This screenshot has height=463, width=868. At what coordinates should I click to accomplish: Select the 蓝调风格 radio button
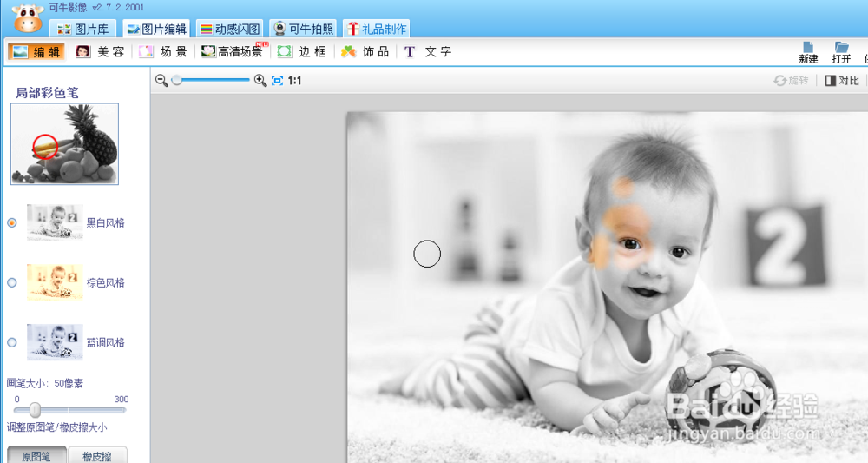pos(11,342)
